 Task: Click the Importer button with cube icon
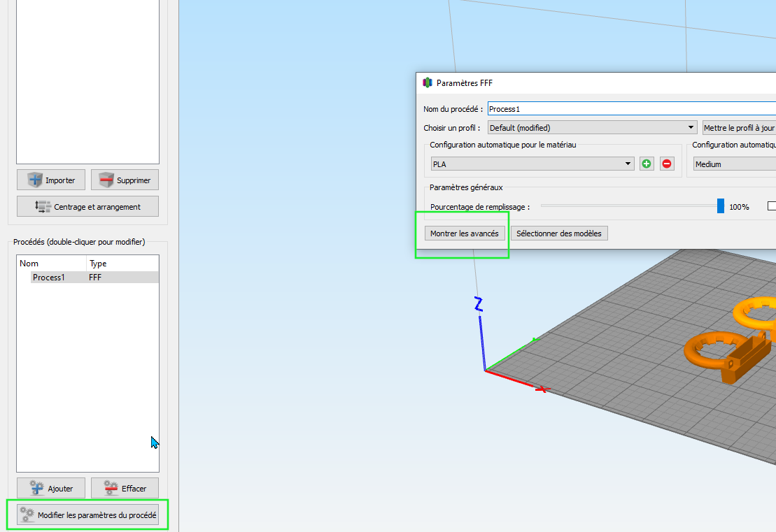[x=51, y=180]
